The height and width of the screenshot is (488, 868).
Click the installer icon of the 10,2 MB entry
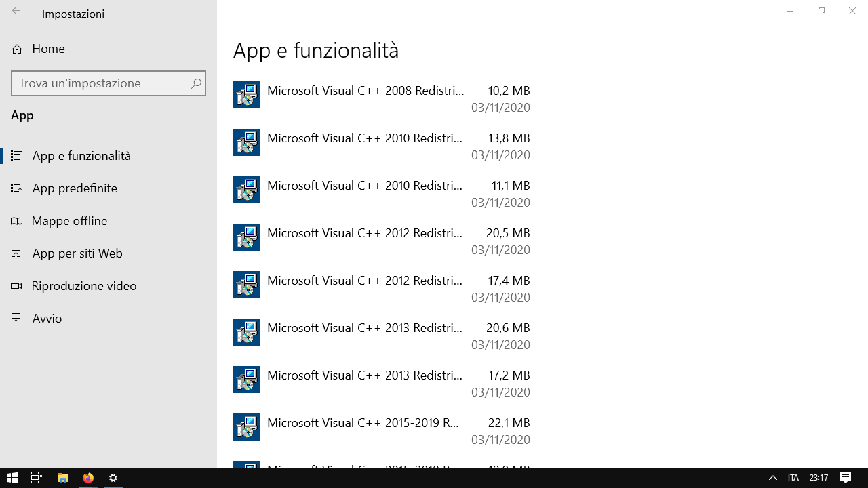click(247, 95)
